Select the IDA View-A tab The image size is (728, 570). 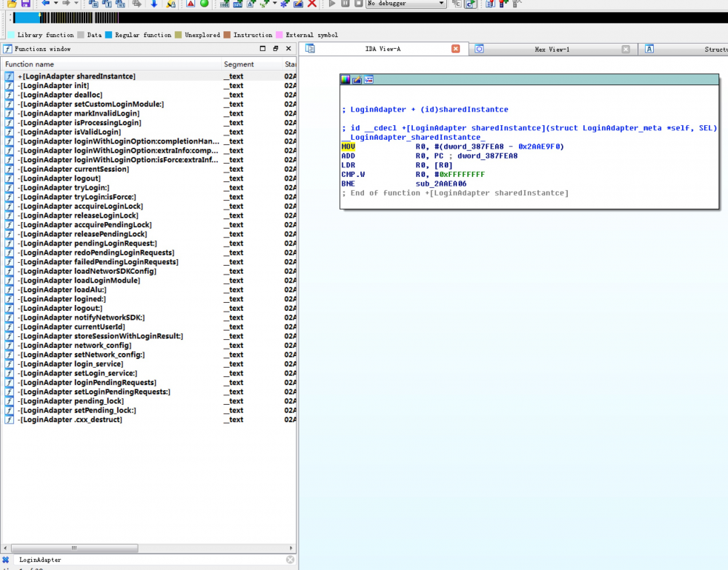click(382, 50)
